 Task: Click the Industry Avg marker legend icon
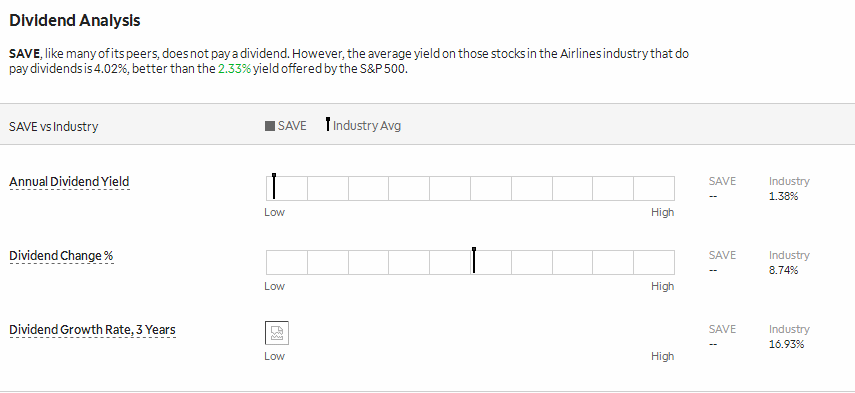(328, 124)
